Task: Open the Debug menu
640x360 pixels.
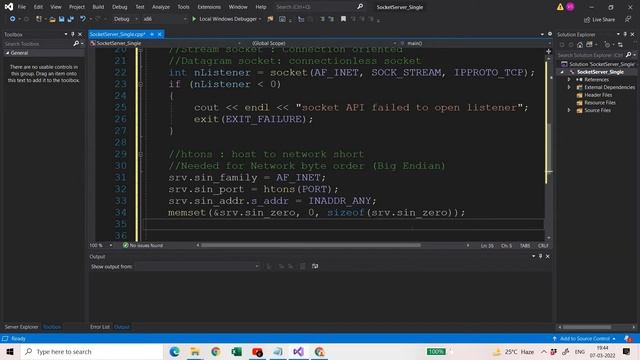Action: point(120,7)
